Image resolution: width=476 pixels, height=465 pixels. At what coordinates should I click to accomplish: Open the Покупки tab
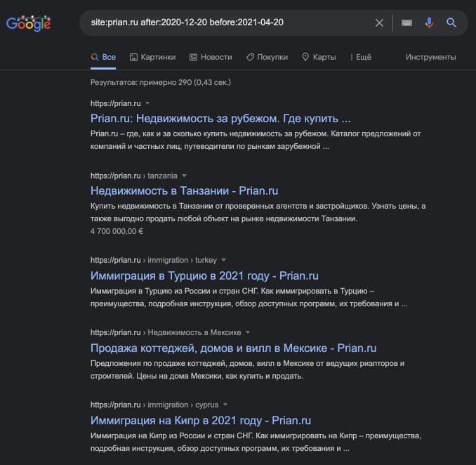click(x=267, y=57)
